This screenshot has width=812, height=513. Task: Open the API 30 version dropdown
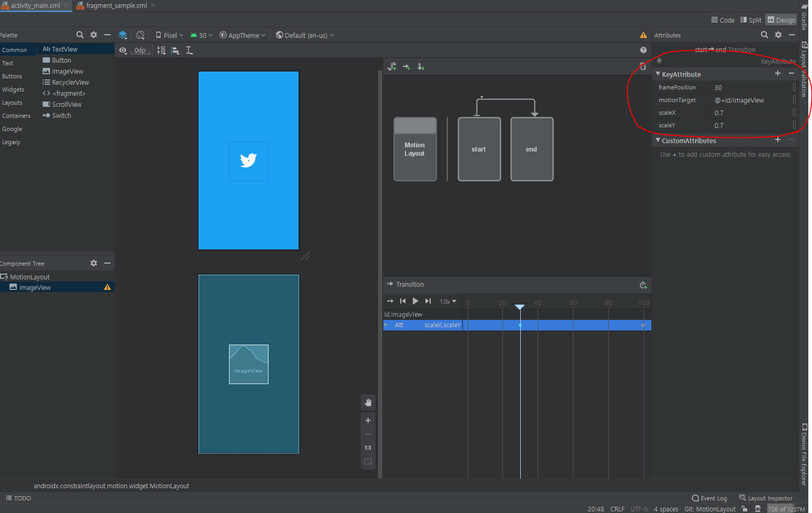point(202,35)
